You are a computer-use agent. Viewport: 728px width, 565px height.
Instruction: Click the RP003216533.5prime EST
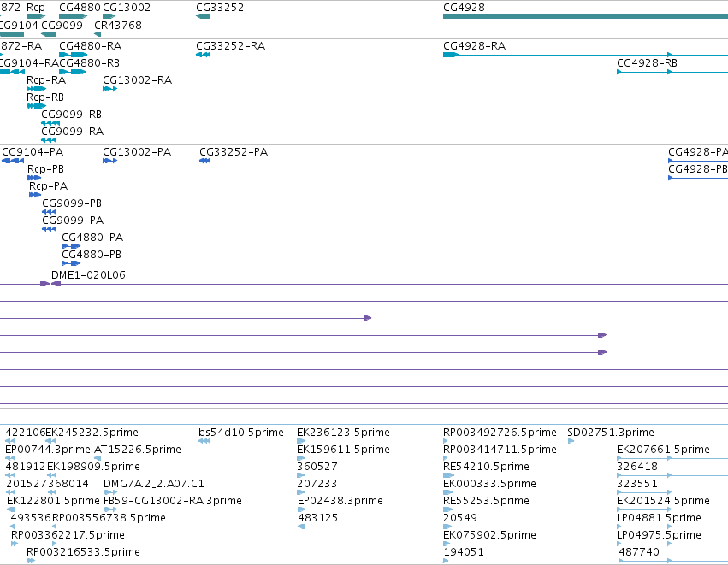[x=83, y=552]
